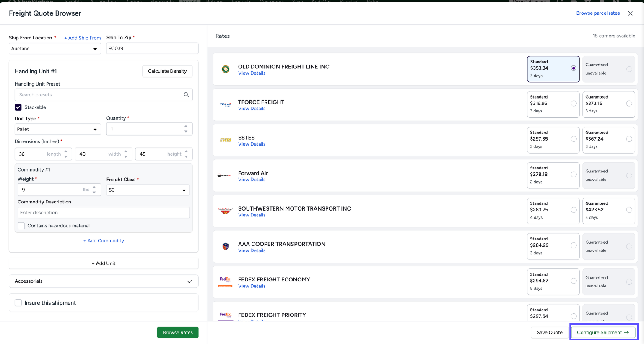Select AAA Cooper Standard $284.29 rate

[553, 247]
